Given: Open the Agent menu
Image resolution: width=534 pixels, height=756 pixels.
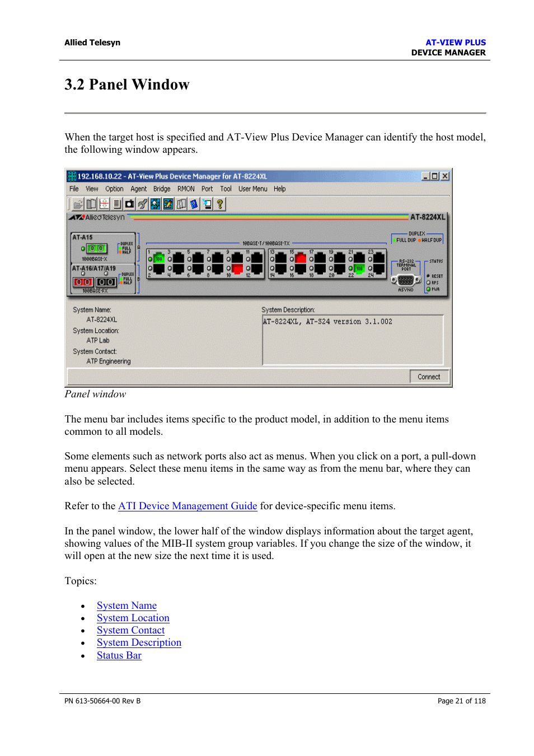Looking at the screenshot, I should tap(139, 189).
